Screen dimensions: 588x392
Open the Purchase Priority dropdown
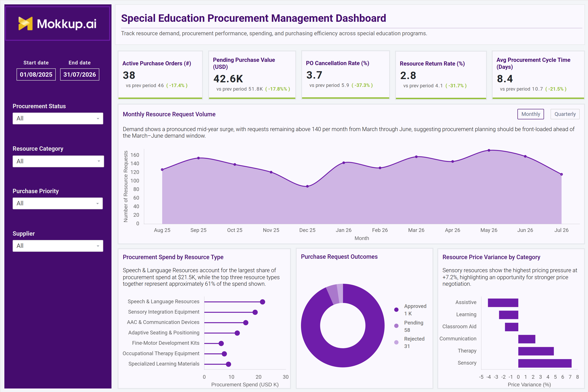[58, 203]
